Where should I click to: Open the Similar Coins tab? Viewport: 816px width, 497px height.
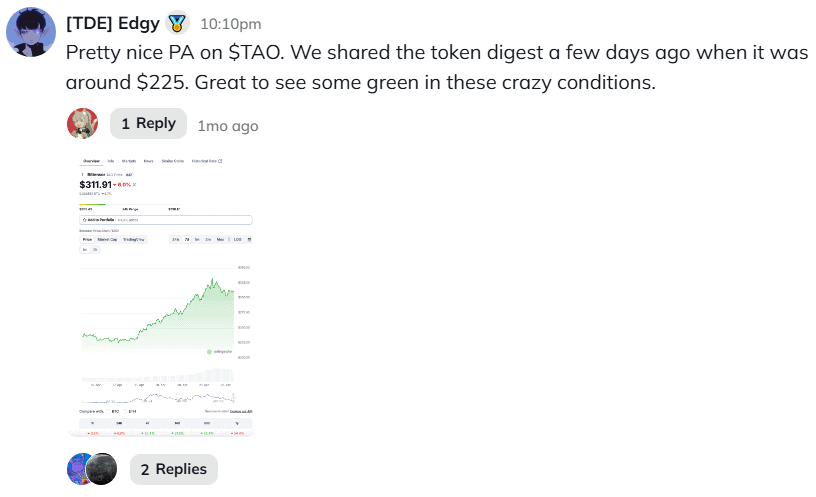pos(172,161)
